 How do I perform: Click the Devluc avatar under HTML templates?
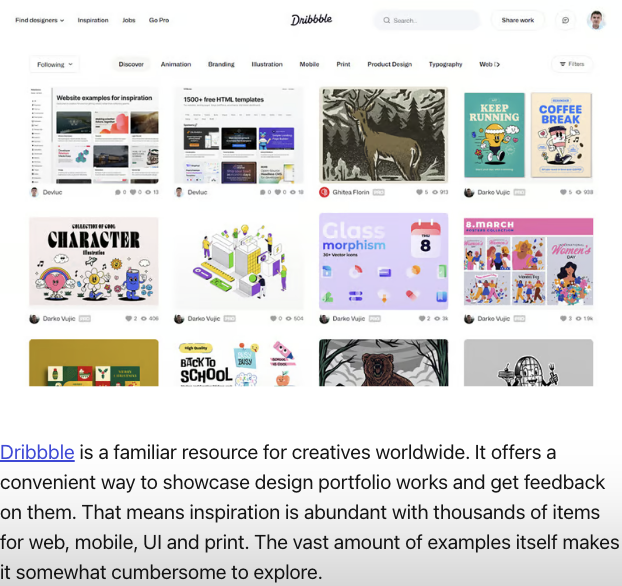(179, 192)
